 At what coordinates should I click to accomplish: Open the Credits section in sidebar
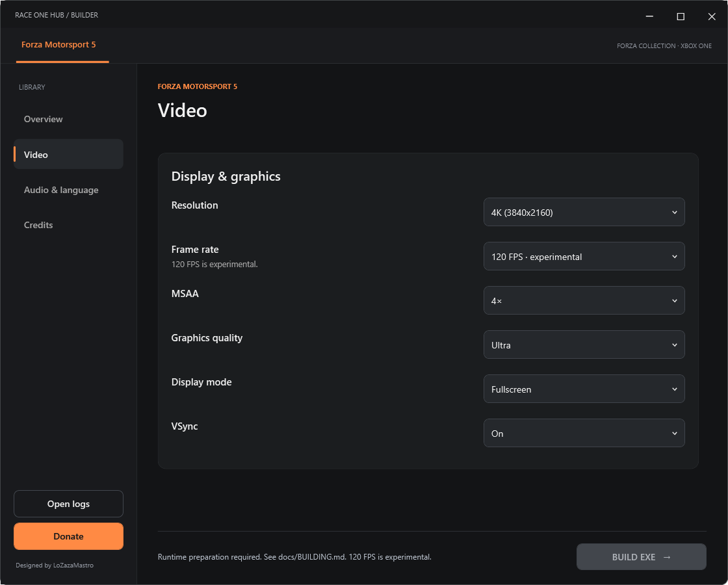(x=68, y=225)
